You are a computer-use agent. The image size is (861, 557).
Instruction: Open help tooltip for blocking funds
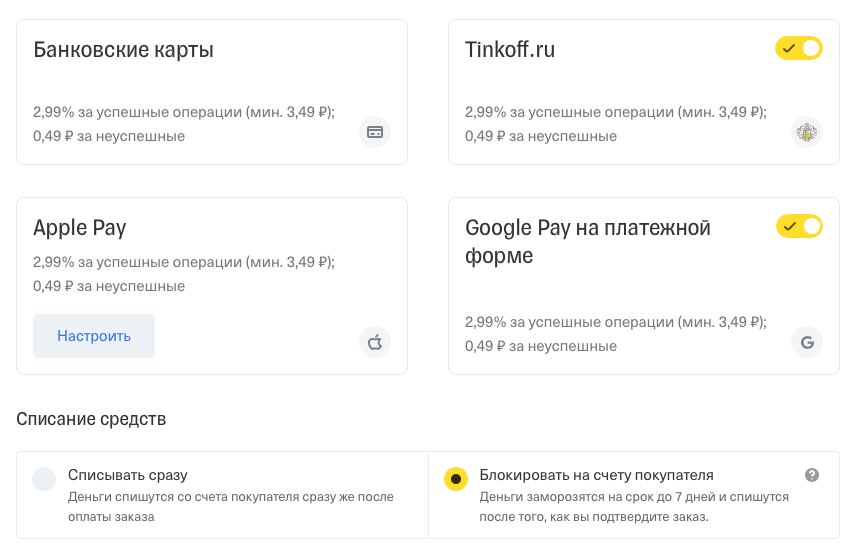coord(812,475)
